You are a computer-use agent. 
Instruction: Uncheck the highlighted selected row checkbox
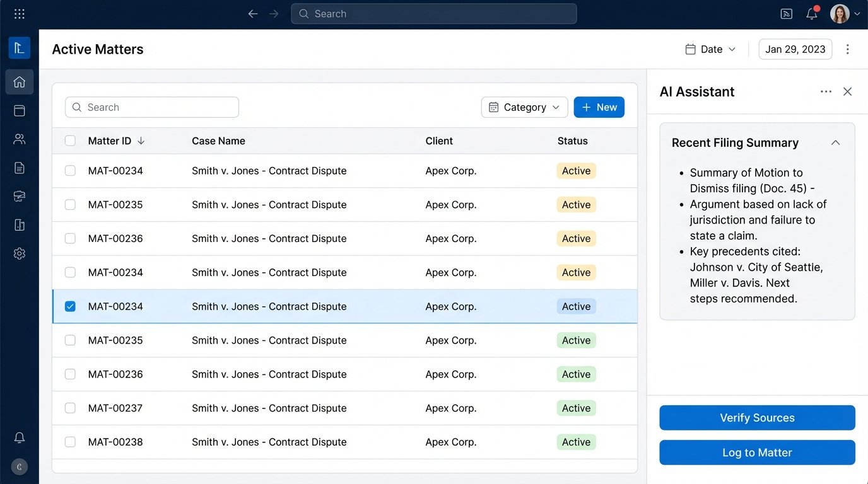(70, 306)
